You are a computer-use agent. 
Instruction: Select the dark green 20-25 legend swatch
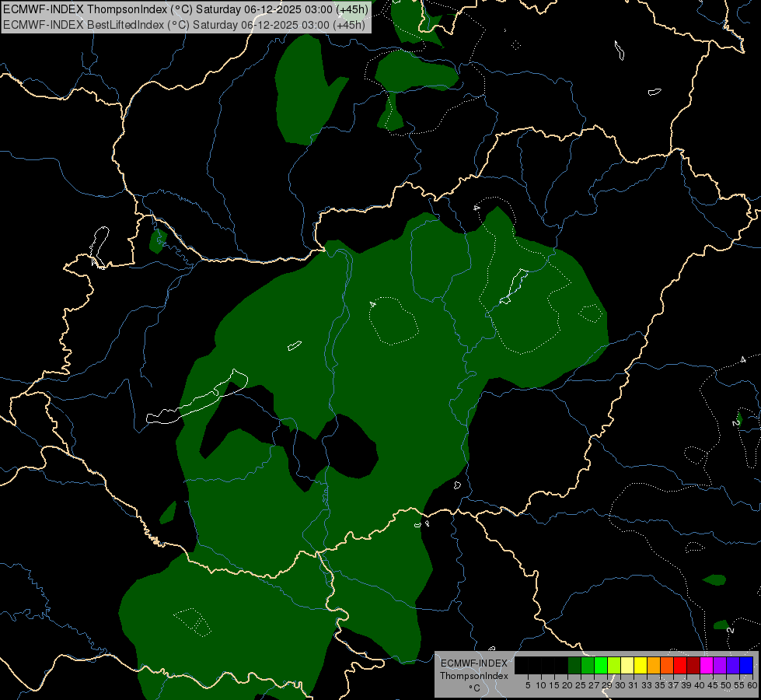(574, 665)
